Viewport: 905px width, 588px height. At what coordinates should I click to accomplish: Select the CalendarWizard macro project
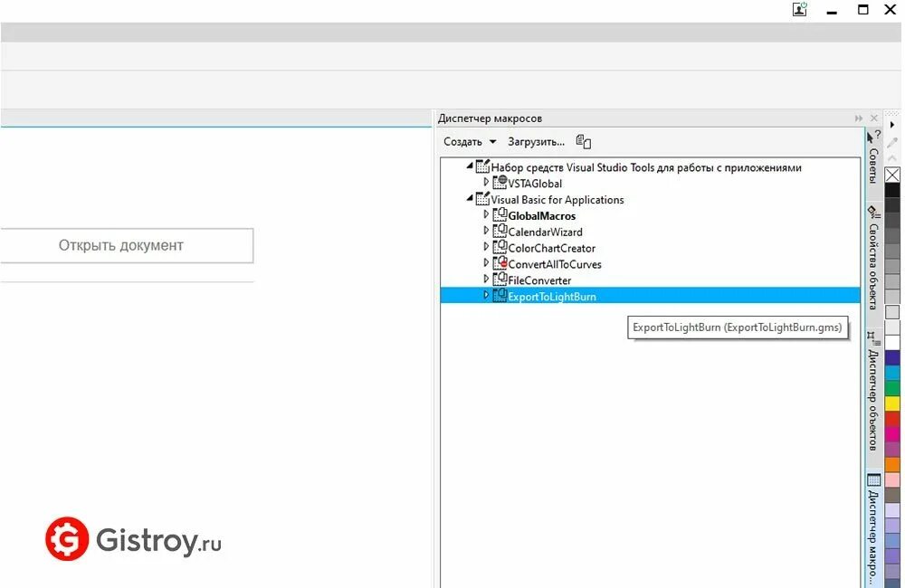point(545,232)
